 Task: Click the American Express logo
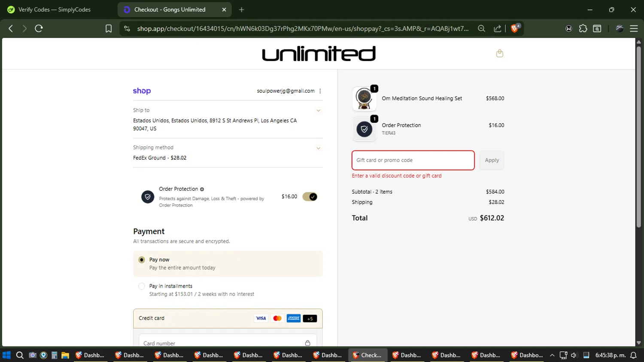coord(294,318)
